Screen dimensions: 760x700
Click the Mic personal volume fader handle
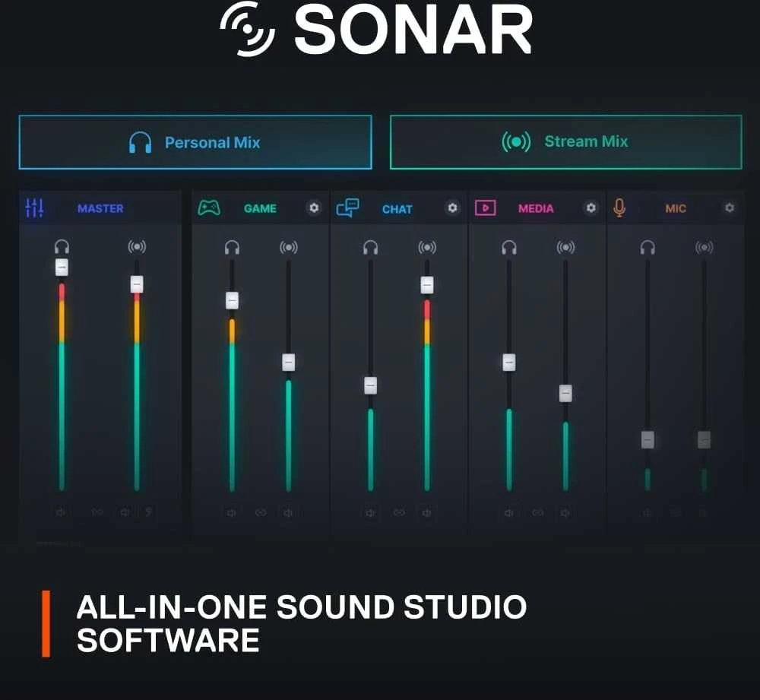coord(648,439)
